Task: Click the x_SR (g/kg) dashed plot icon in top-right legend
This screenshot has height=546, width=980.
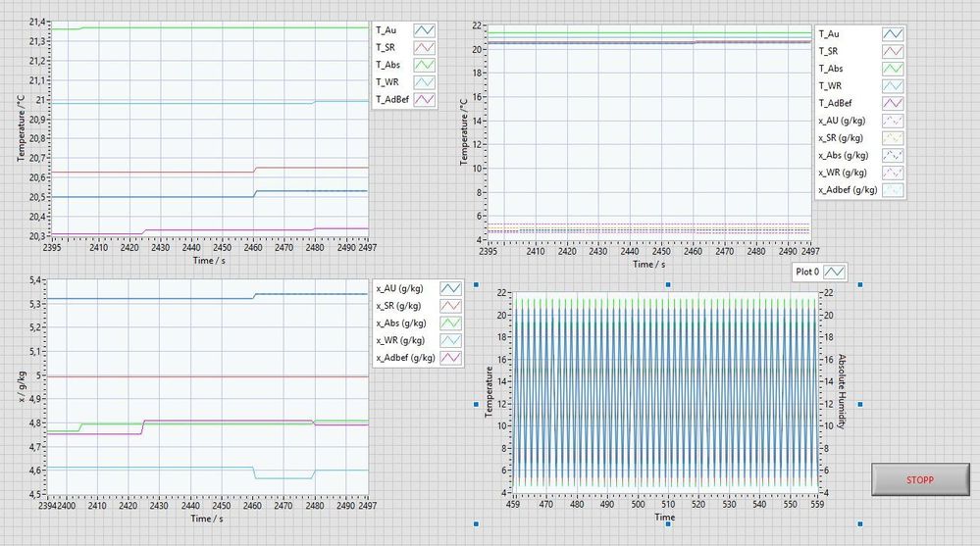Action: 893,138
